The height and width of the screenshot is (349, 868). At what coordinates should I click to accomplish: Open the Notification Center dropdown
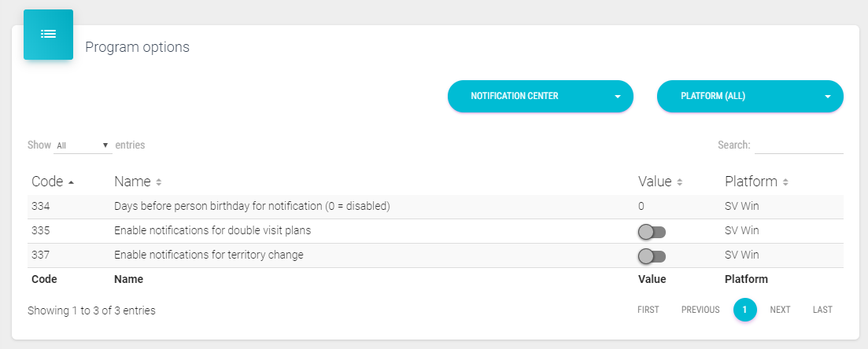pyautogui.click(x=540, y=97)
